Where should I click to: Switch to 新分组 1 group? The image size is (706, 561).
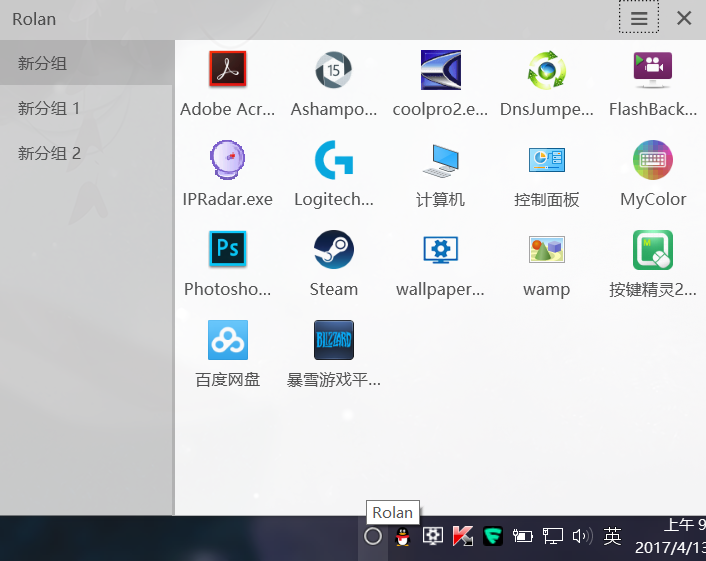[x=86, y=108]
